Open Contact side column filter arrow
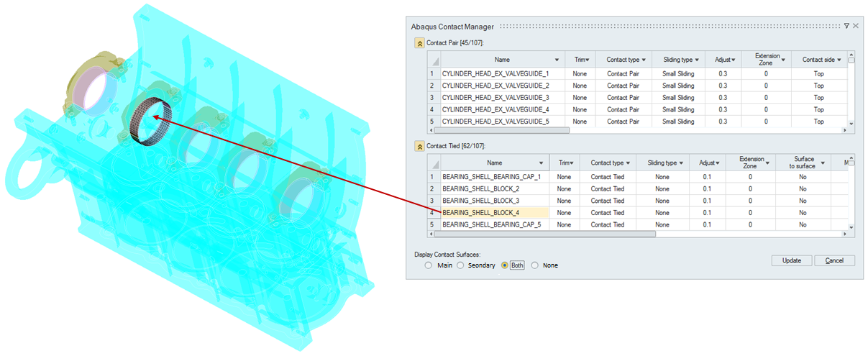The image size is (868, 356). click(x=839, y=60)
